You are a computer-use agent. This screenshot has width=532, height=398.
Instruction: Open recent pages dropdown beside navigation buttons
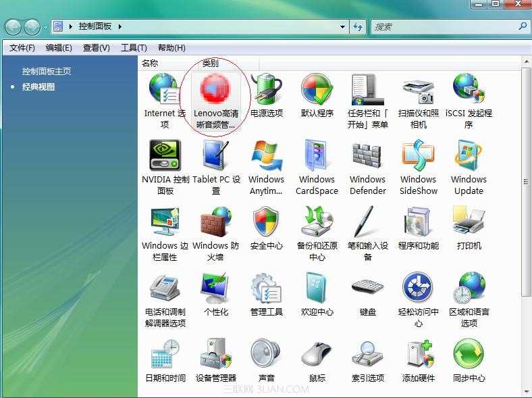(x=45, y=27)
